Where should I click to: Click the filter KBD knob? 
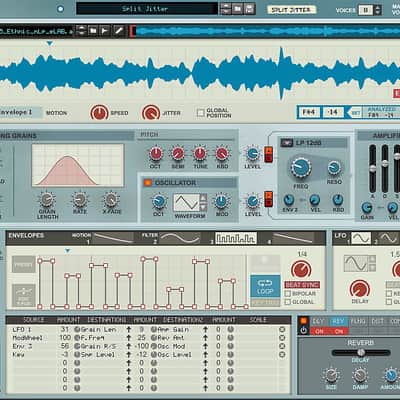click(x=338, y=200)
